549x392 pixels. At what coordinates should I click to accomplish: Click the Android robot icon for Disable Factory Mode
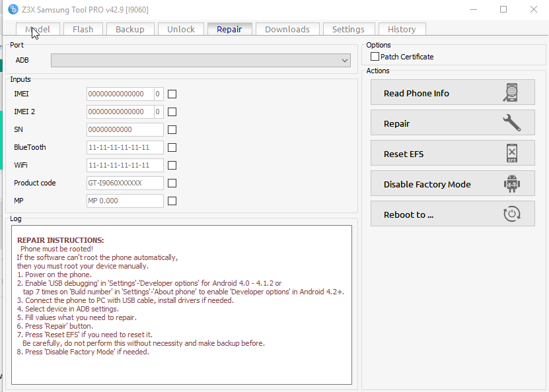coord(511,183)
